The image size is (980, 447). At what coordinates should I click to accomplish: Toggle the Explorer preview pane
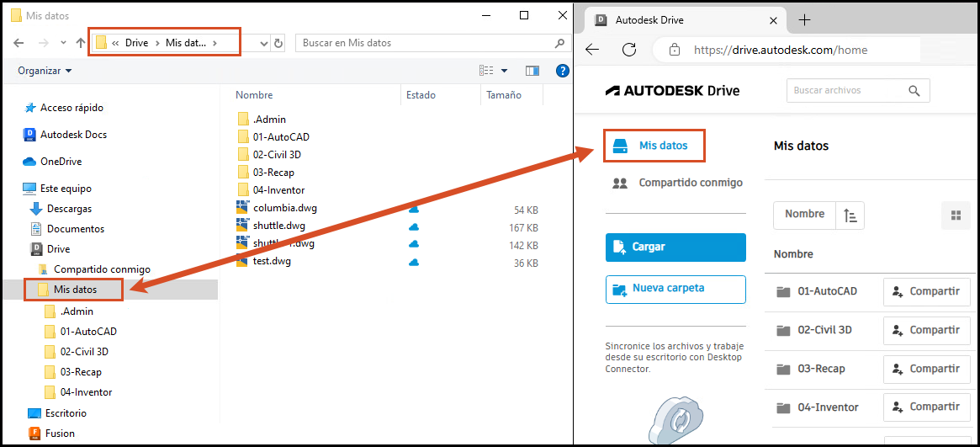click(532, 71)
